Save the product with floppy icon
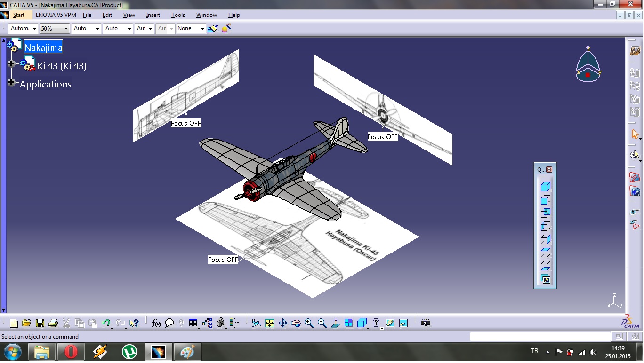 pyautogui.click(x=40, y=323)
